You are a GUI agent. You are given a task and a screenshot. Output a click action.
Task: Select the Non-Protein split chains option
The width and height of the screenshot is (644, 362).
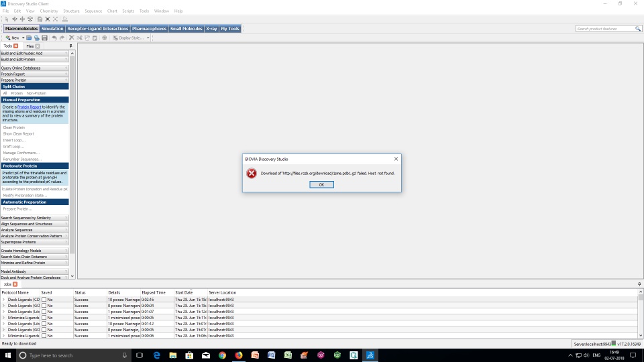pos(36,94)
